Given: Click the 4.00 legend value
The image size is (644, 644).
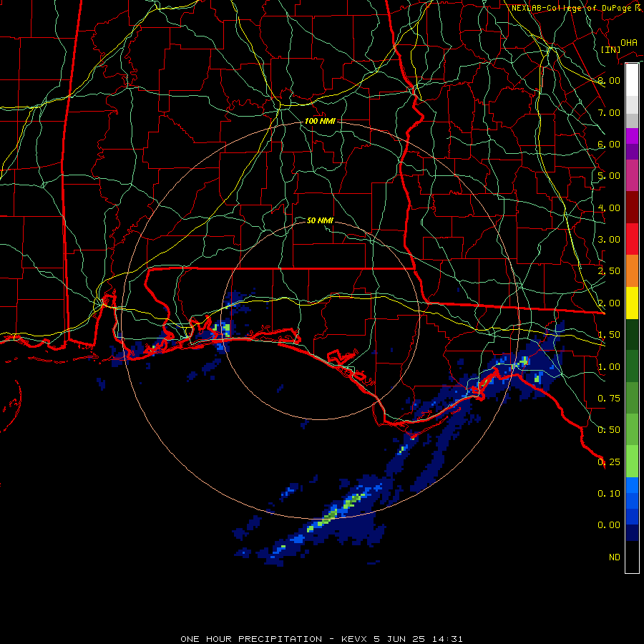Looking at the screenshot, I should click(609, 208).
